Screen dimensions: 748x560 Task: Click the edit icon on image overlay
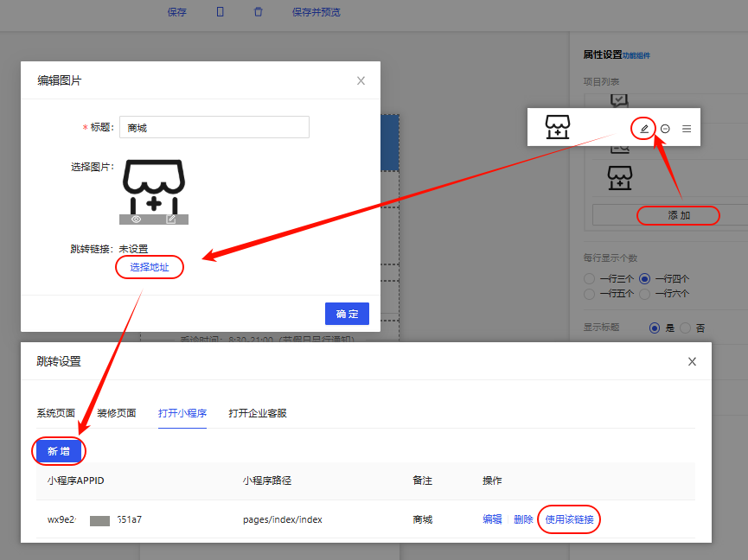[171, 220]
